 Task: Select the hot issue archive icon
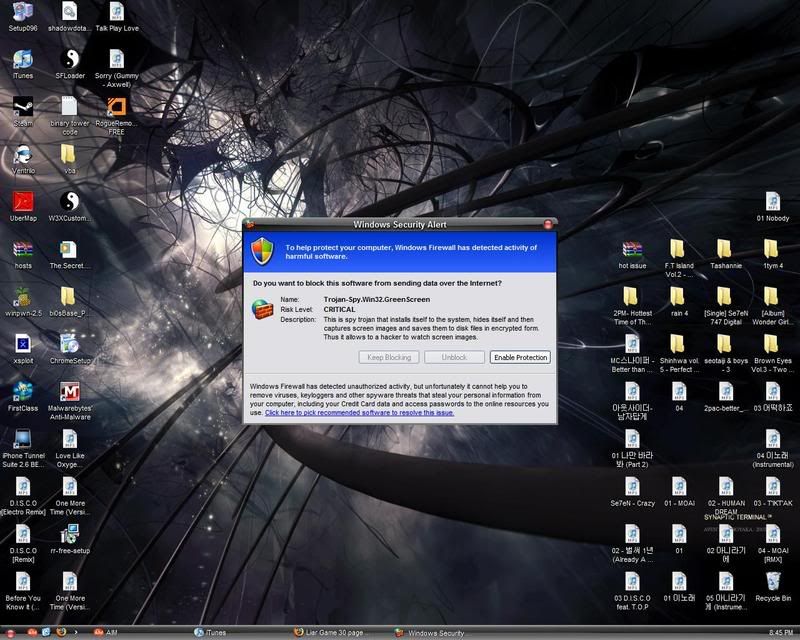(632, 250)
